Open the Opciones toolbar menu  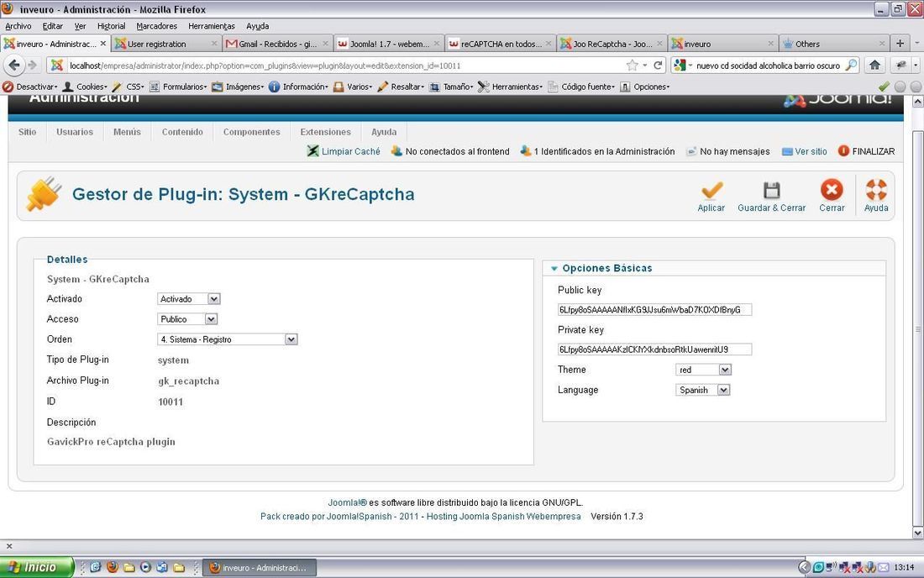coord(644,87)
